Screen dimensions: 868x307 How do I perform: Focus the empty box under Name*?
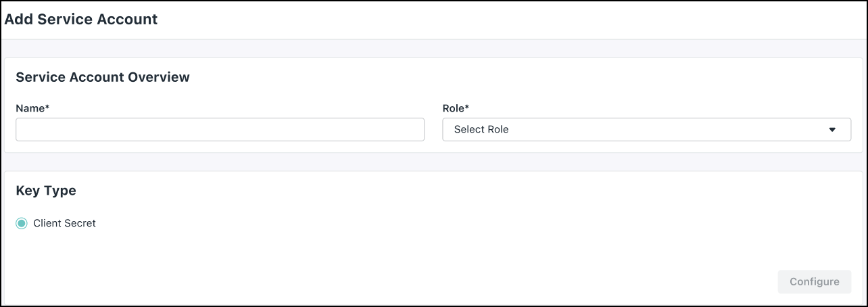220,129
